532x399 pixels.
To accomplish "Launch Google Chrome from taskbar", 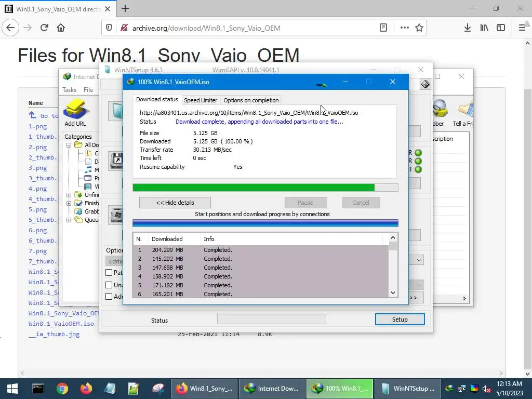I will click(62, 389).
